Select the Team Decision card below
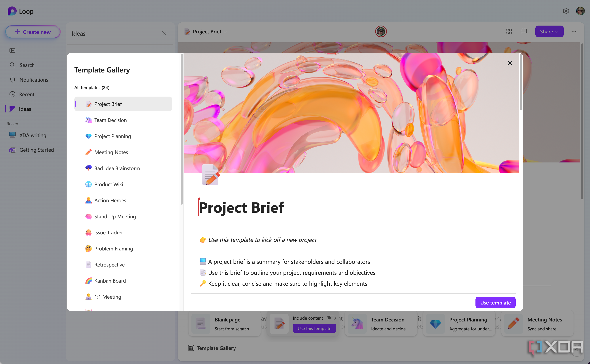 tap(381, 324)
